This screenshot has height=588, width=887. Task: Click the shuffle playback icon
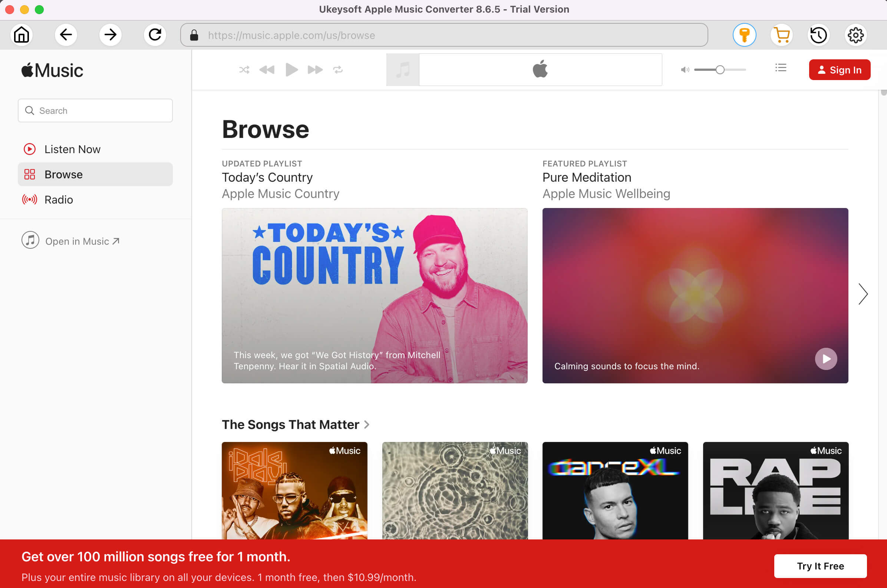click(x=244, y=70)
